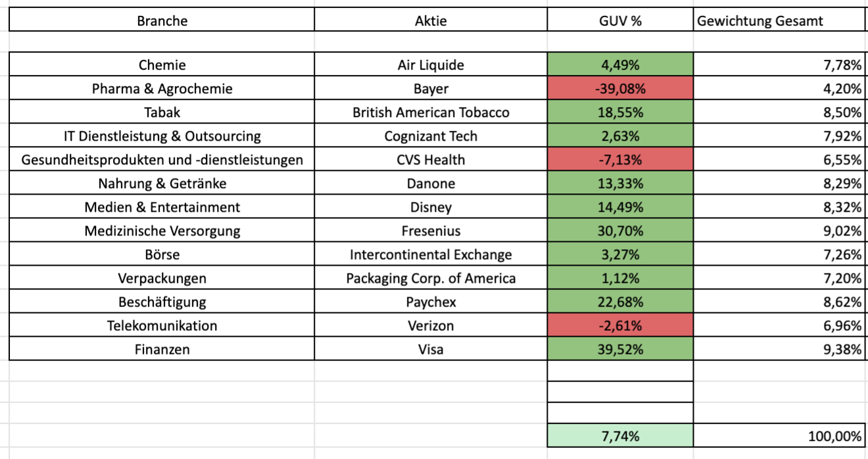The width and height of the screenshot is (868, 459).
Task: Click the Cognizant Tech cell
Action: [x=431, y=136]
